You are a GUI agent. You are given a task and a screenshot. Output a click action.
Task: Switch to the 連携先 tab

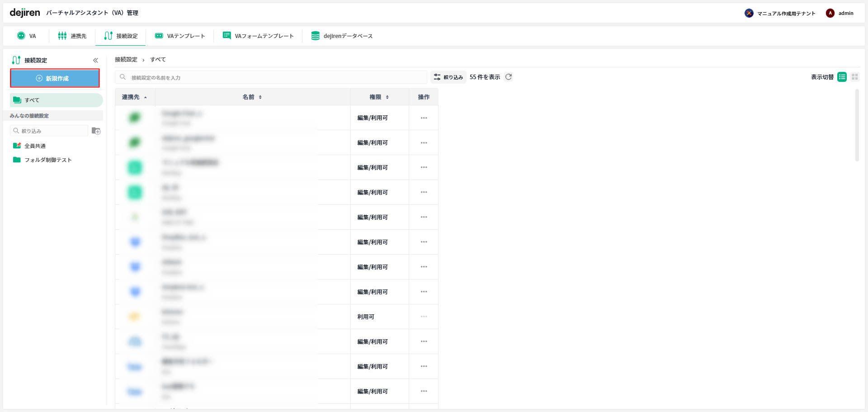72,36
